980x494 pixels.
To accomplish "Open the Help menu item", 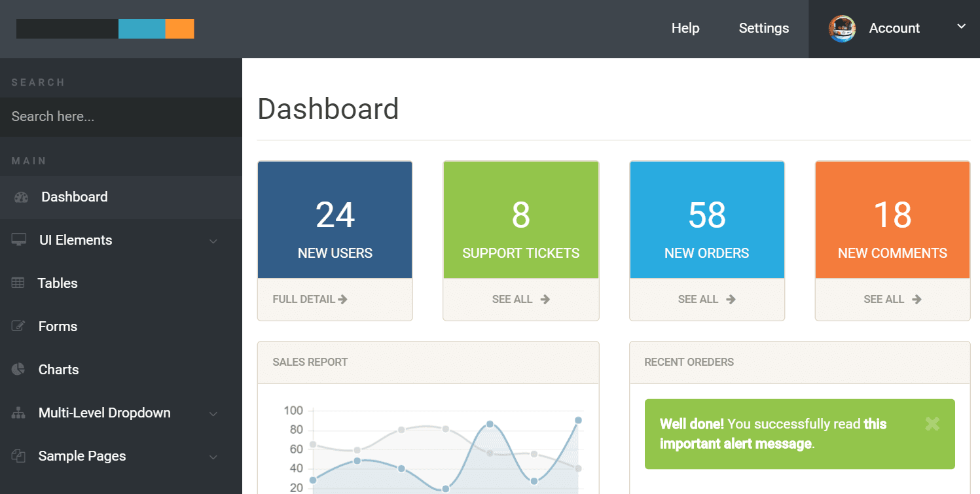I will pyautogui.click(x=685, y=28).
